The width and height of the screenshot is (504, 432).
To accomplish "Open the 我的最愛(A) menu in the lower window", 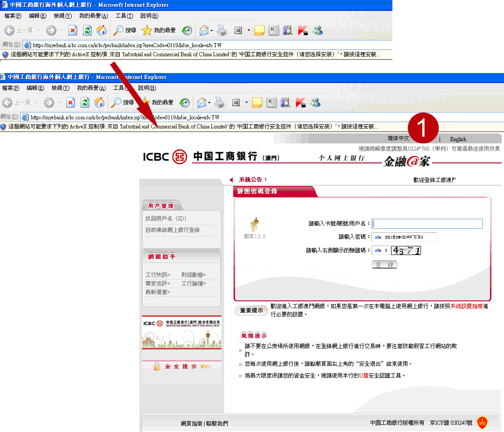I will (91, 88).
